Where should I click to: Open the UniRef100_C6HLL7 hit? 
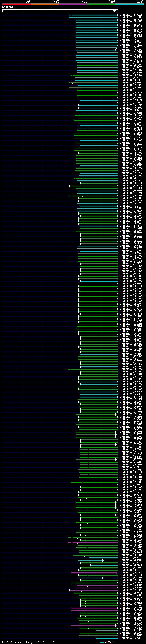coord(131,392)
